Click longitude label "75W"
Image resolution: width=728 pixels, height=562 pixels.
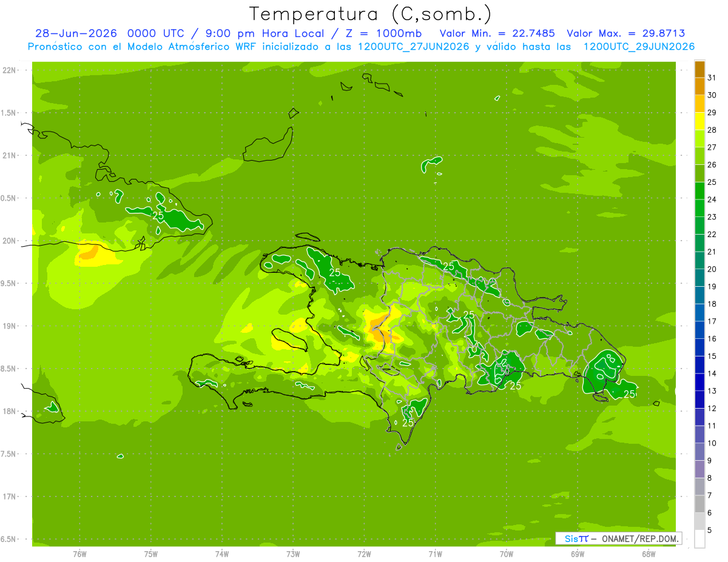pos(151,554)
